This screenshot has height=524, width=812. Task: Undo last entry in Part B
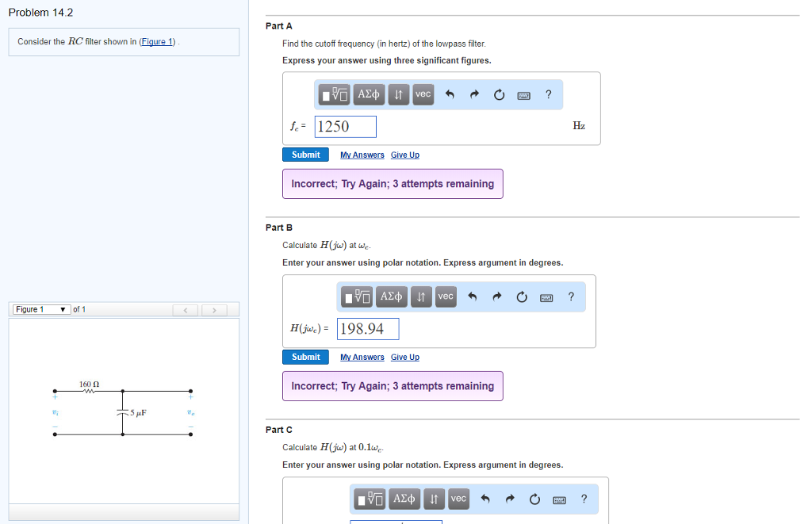coord(473,296)
